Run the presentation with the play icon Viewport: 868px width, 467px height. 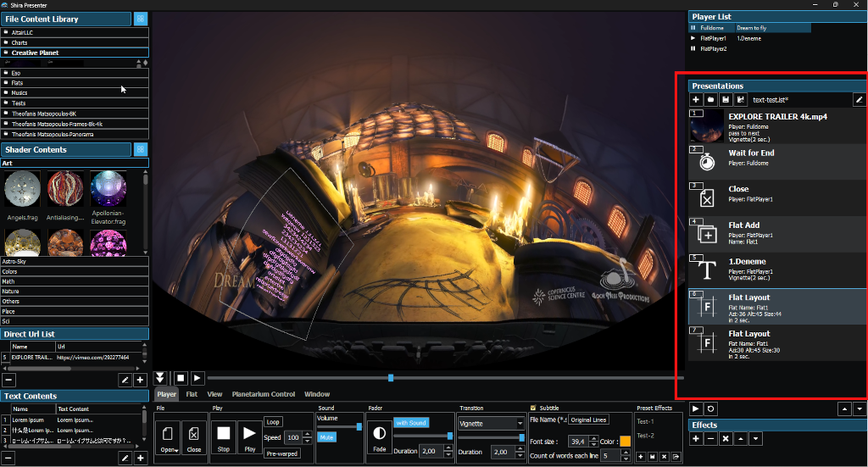696,409
